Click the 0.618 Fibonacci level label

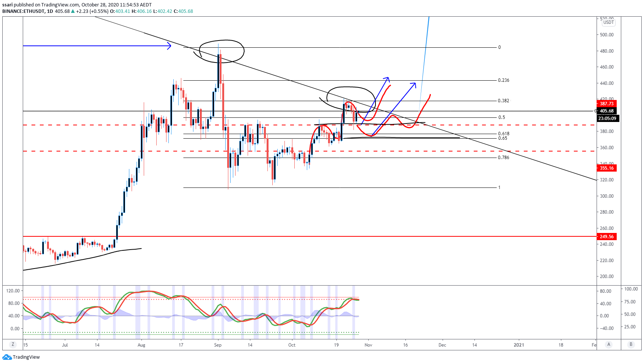pos(504,134)
